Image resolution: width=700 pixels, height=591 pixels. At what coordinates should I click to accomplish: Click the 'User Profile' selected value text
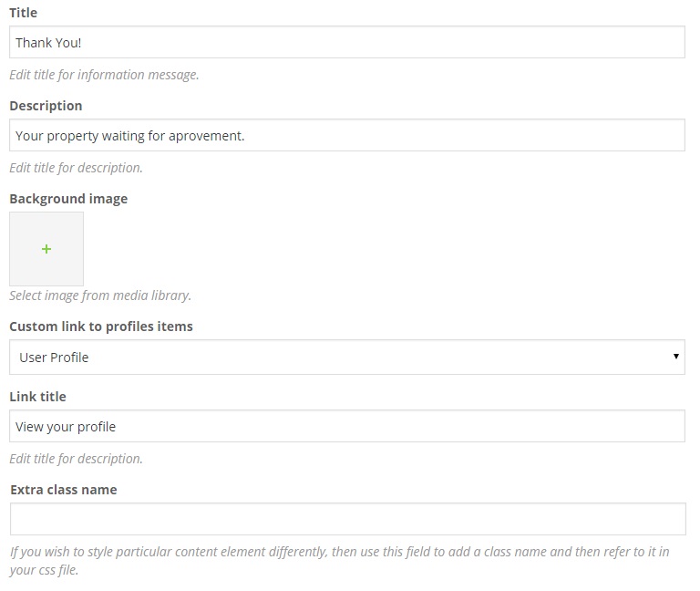pyautogui.click(x=54, y=358)
